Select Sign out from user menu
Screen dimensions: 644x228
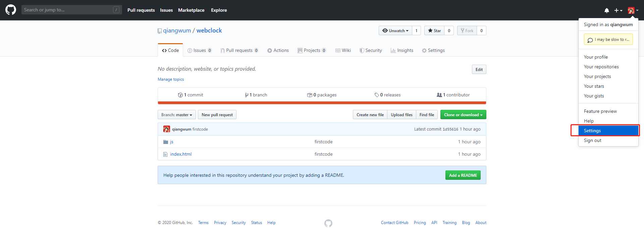click(608, 140)
